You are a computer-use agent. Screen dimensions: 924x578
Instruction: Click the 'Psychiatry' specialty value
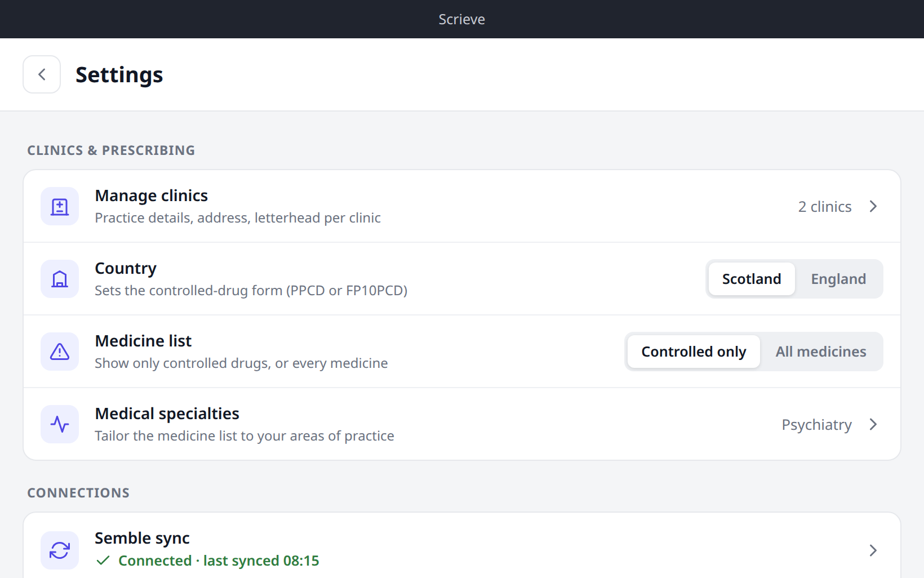tap(816, 425)
